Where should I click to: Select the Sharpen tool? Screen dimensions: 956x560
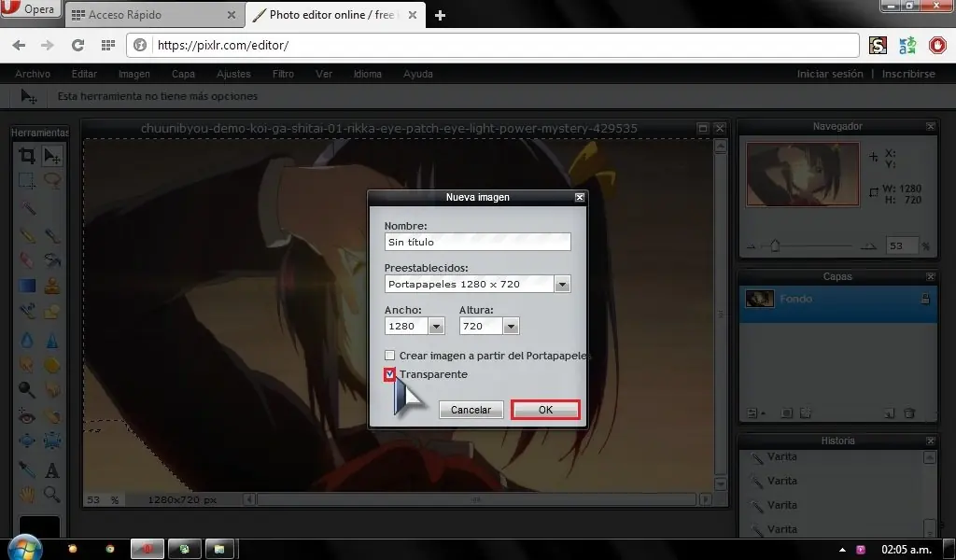[x=52, y=340]
